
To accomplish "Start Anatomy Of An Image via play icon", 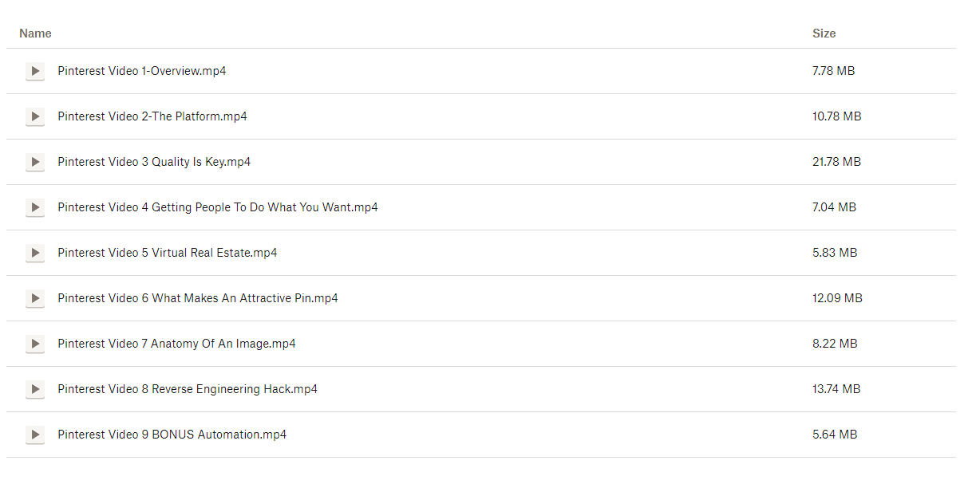I will pos(34,344).
